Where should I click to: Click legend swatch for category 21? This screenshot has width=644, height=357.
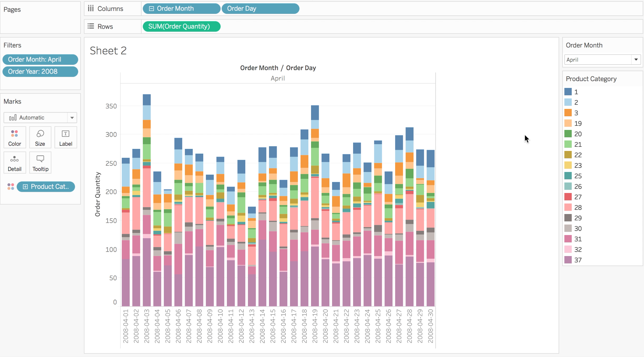(568, 144)
